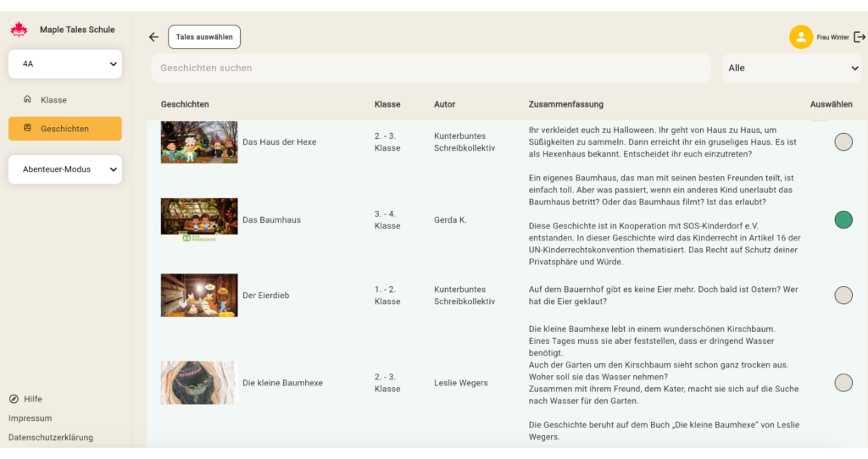The width and height of the screenshot is (868, 459).
Task: Select the radio button for Die kleine Baumhexe
Action: [843, 383]
